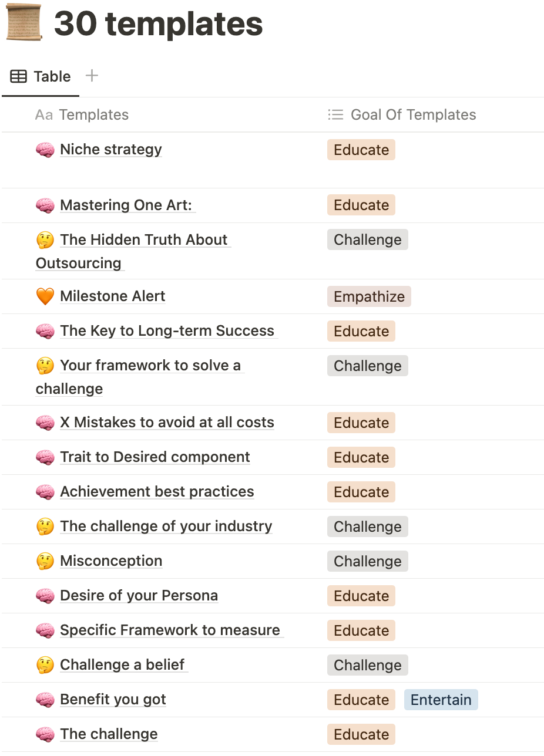Open The Key to Long-term Success page

coord(167,331)
